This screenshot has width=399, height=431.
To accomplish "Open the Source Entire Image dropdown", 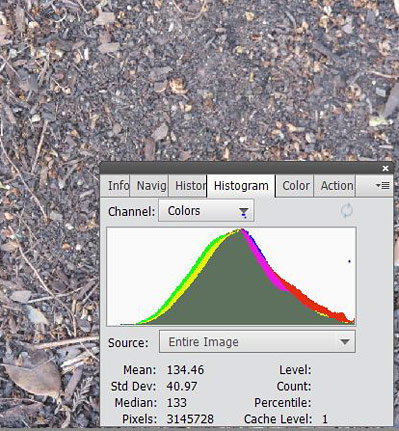I will coord(257,342).
